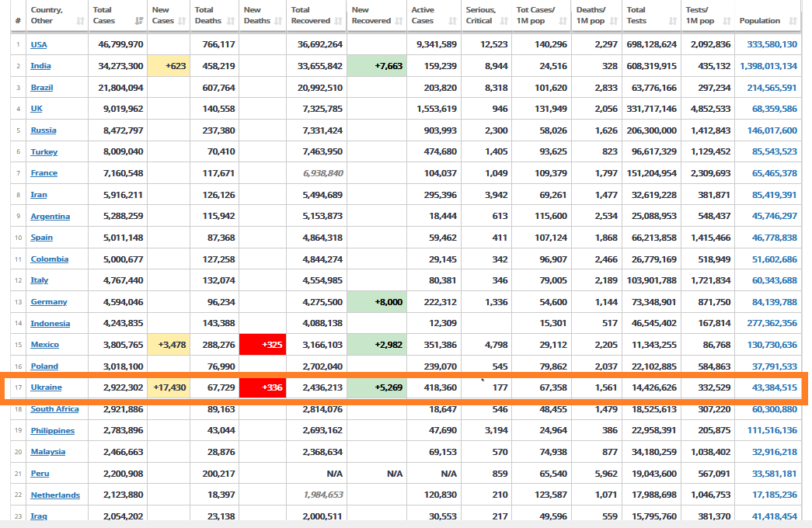Open the USA country link
Screen dimensions: 812x528
coord(39,44)
